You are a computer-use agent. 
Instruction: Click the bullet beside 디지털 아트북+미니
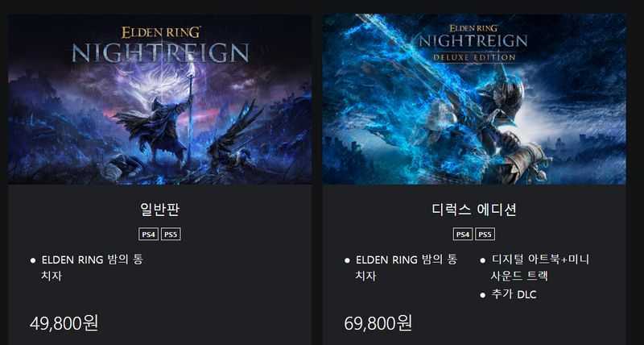tap(482, 260)
